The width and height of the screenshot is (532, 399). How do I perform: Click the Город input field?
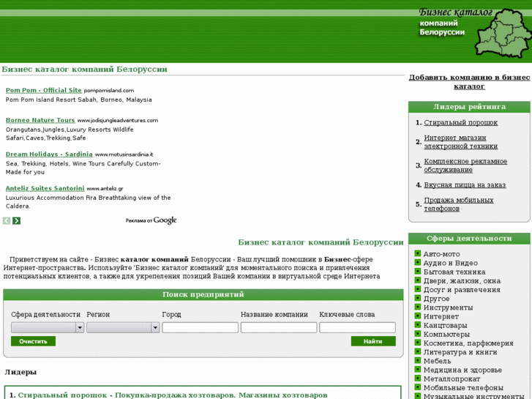click(201, 327)
